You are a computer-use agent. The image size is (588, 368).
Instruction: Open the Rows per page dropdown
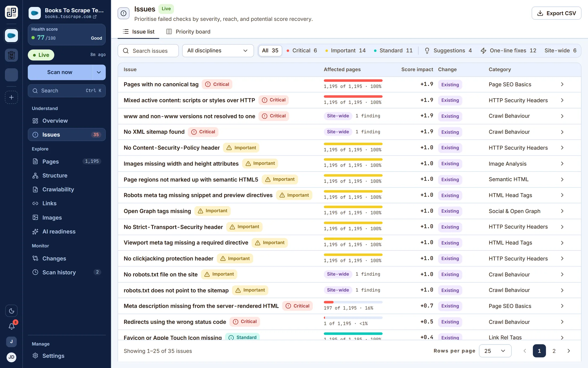pos(495,351)
